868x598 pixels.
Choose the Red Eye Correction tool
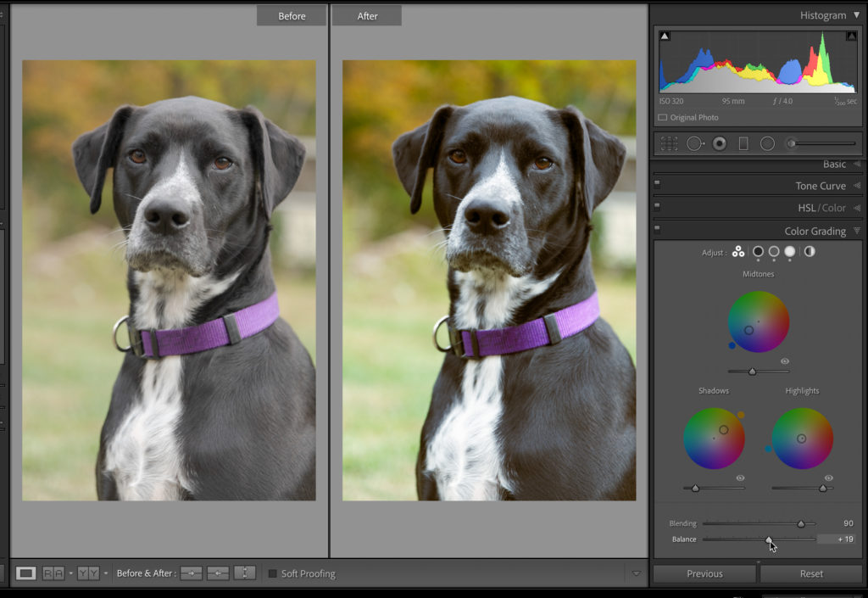[x=720, y=143]
